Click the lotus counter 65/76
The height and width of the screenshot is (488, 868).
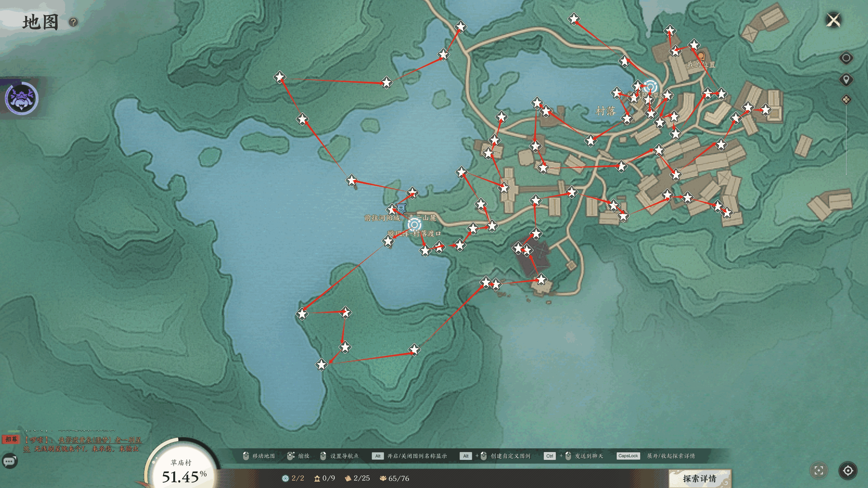coord(394,478)
